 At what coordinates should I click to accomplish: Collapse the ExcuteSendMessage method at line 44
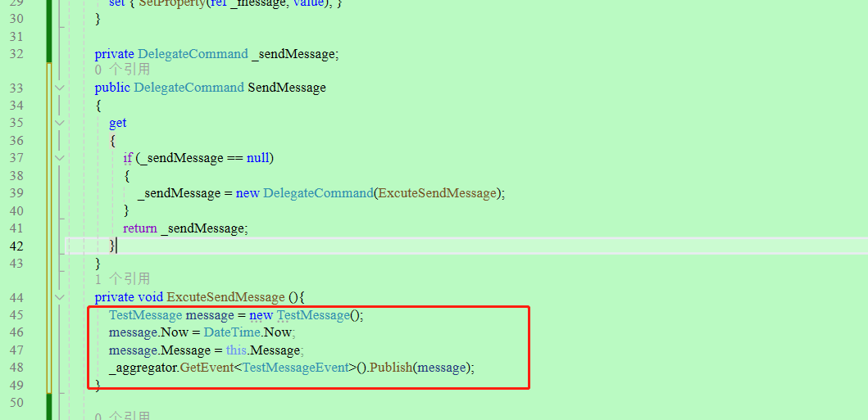click(60, 297)
